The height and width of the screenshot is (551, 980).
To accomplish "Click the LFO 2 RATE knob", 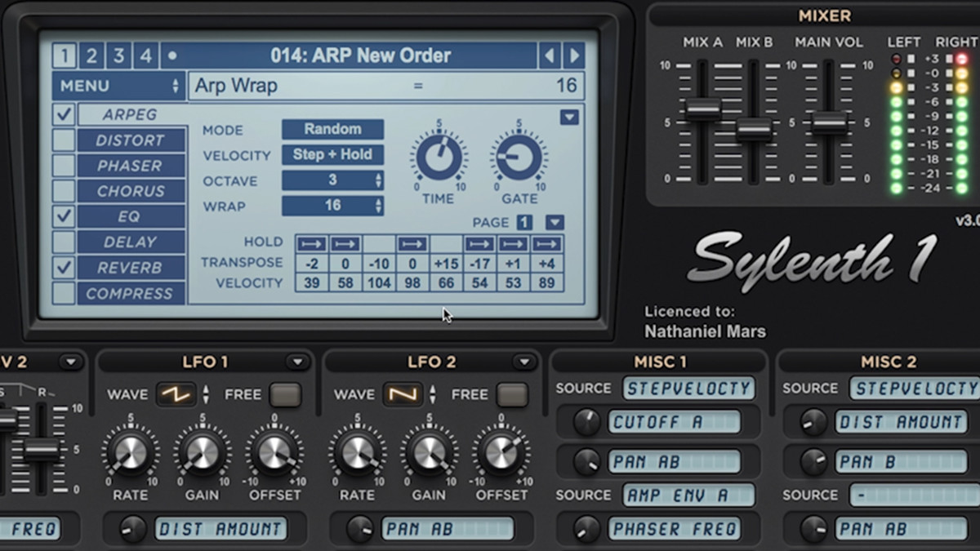I will [x=358, y=452].
